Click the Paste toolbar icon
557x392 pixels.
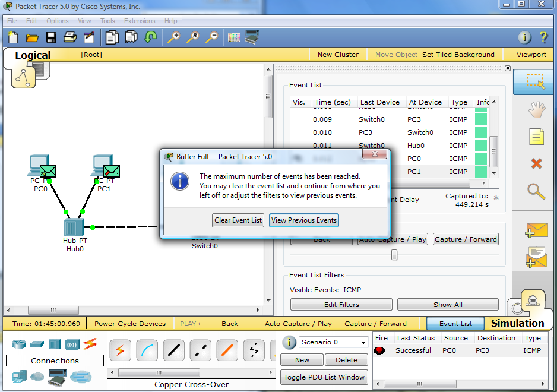tap(131, 37)
